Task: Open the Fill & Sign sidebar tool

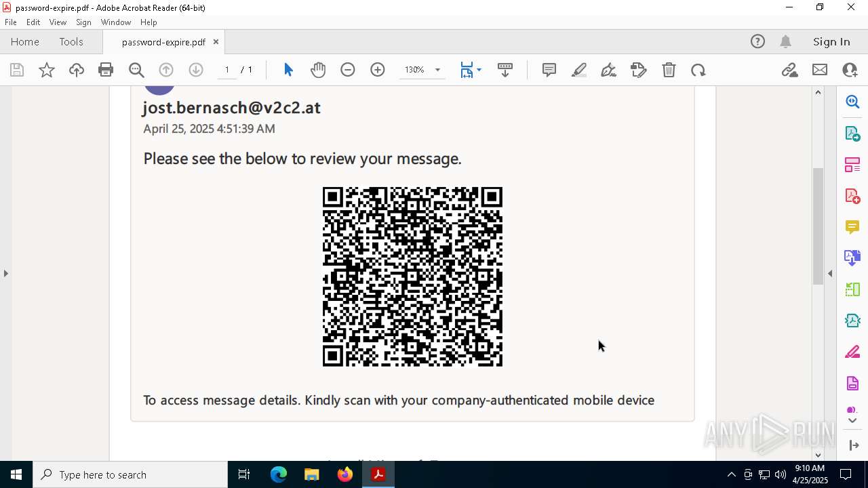Action: click(852, 352)
